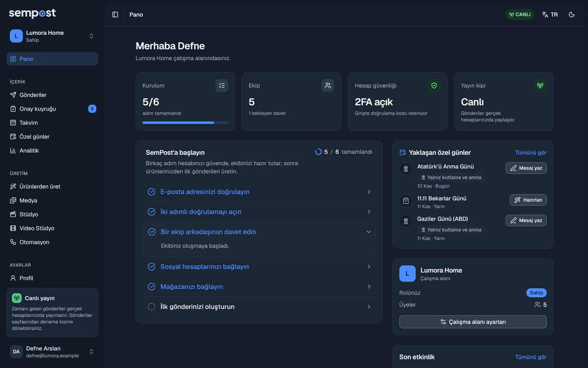Click the Video Stüdyo film icon

(13, 228)
